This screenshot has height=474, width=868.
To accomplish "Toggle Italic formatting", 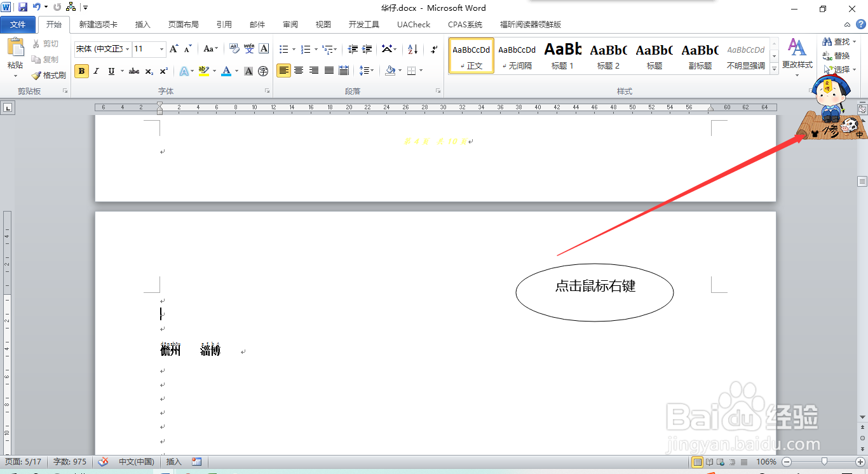I will (95, 71).
